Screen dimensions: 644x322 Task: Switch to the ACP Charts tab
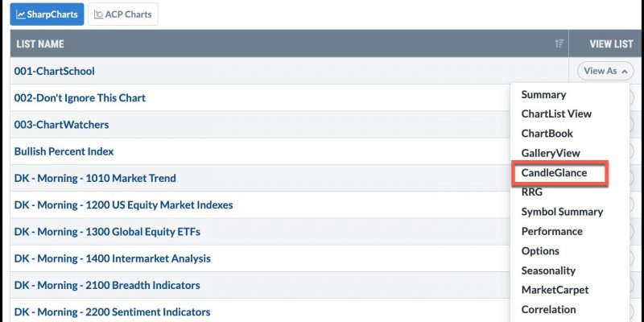(x=123, y=14)
